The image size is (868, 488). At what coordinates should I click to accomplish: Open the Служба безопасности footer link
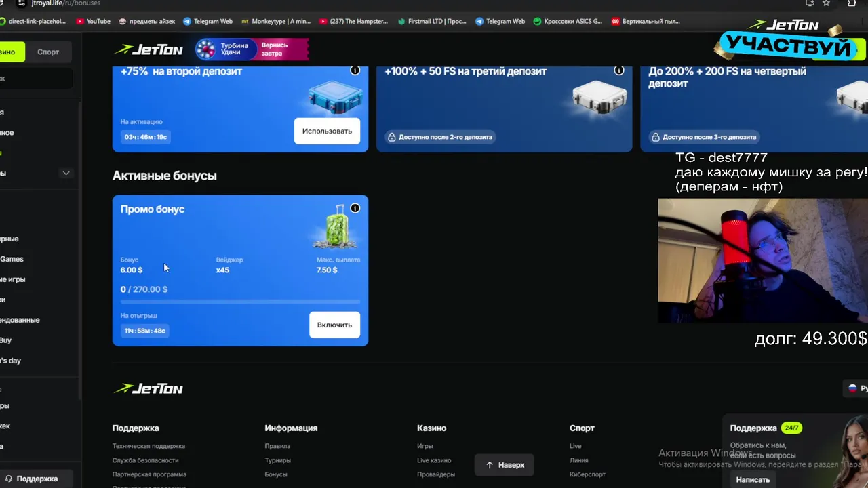point(145,460)
